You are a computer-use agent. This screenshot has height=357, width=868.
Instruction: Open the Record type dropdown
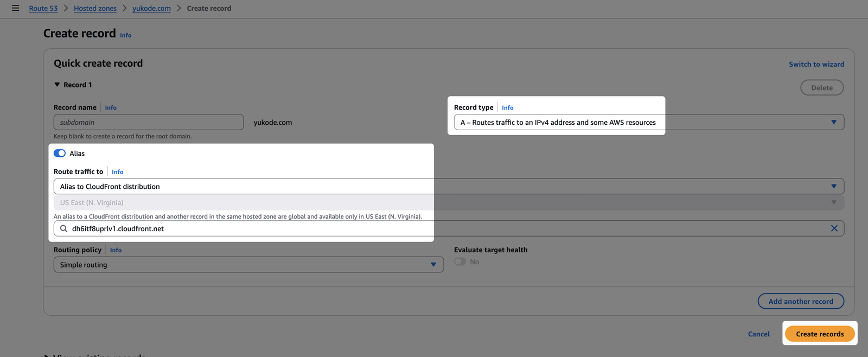pyautogui.click(x=649, y=122)
